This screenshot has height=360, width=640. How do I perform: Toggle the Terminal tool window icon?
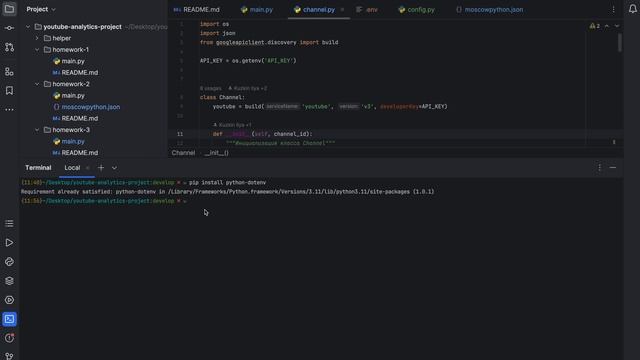coord(9,319)
